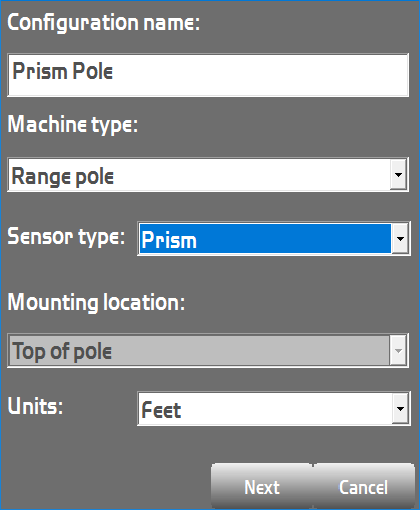Image resolution: width=420 pixels, height=510 pixels.
Task: Place cursor after Prism Pole text
Action: pos(115,71)
